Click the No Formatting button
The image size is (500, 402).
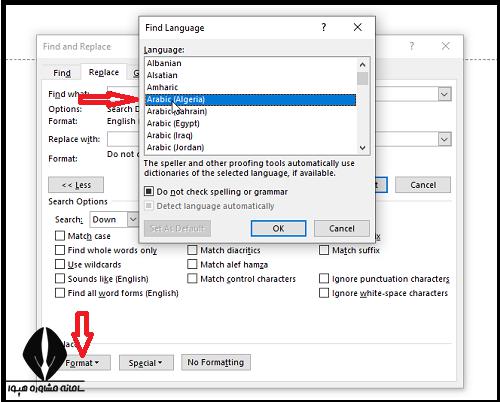216,362
